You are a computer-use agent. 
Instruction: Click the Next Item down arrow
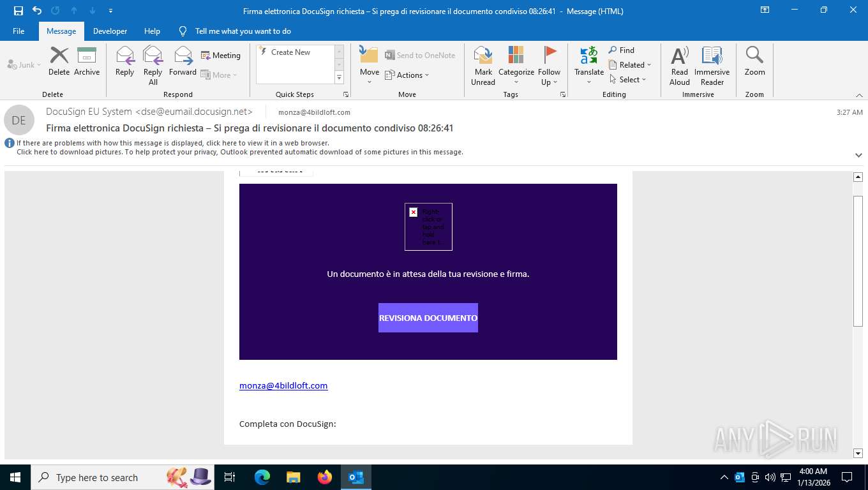point(92,10)
